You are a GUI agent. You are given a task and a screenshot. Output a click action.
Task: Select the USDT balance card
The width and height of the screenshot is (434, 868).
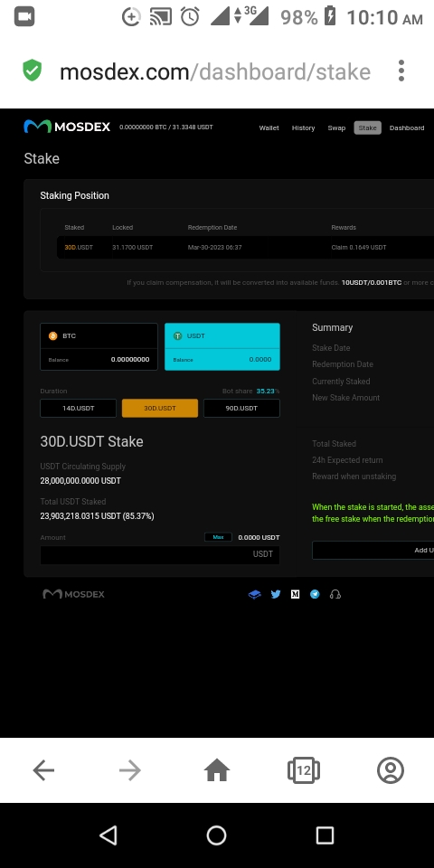[x=222, y=346]
